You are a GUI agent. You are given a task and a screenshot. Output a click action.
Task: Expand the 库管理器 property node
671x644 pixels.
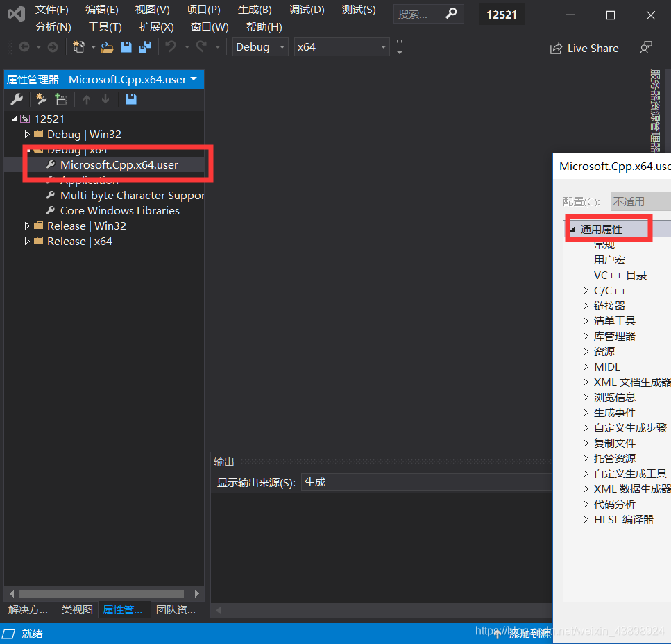586,337
